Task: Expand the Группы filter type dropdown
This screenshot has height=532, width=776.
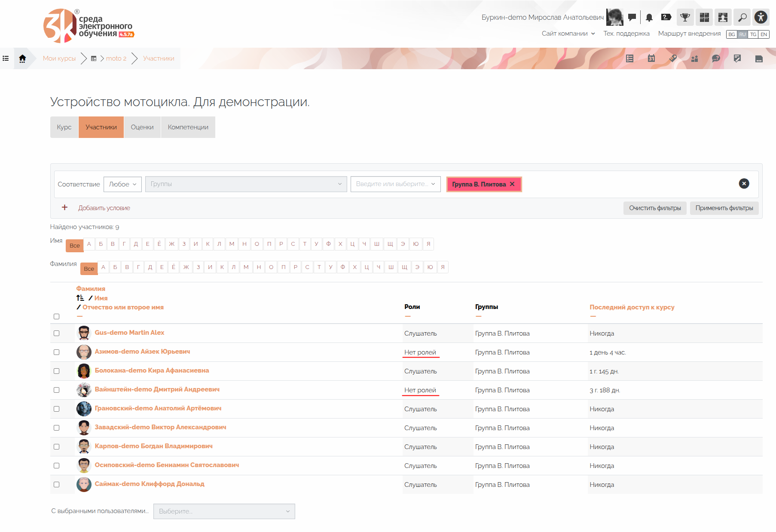Action: pos(246,184)
